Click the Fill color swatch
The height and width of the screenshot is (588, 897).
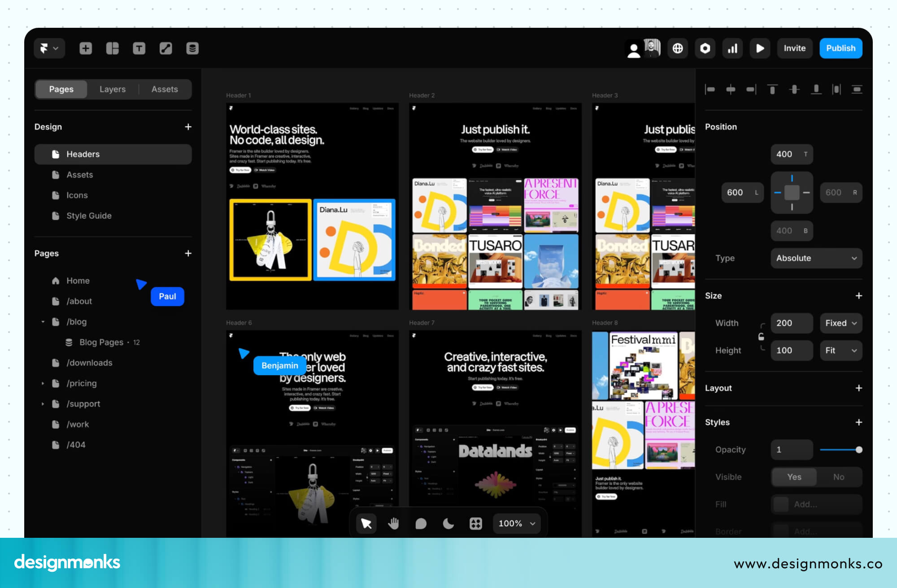781,504
